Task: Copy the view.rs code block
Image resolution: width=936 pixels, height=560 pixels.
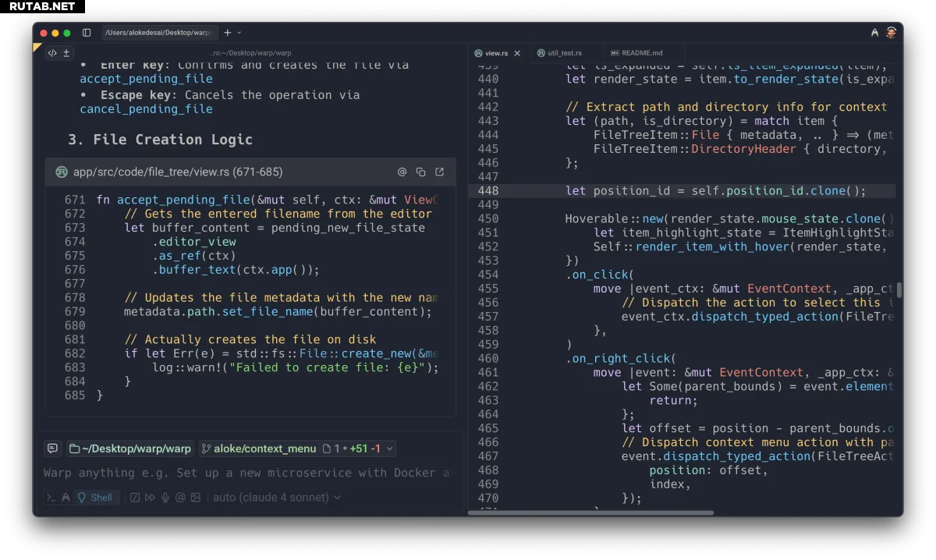Action: coord(421,172)
